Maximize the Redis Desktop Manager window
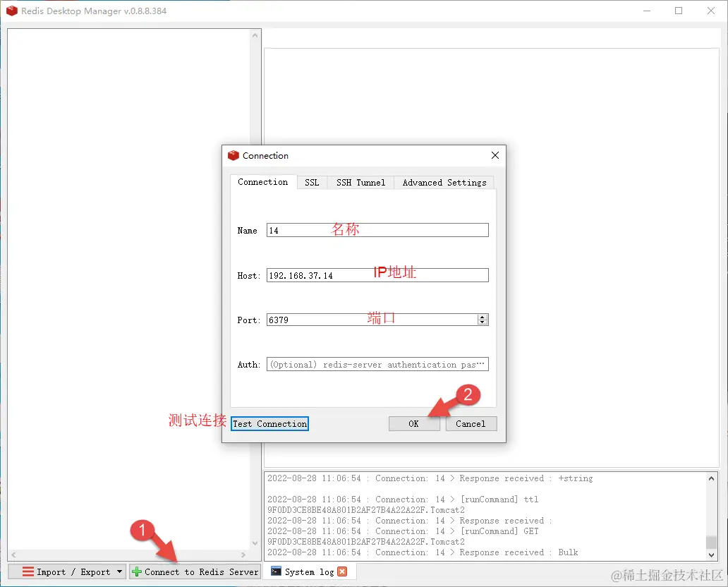Screen dimensions: 728x587 coord(679,11)
